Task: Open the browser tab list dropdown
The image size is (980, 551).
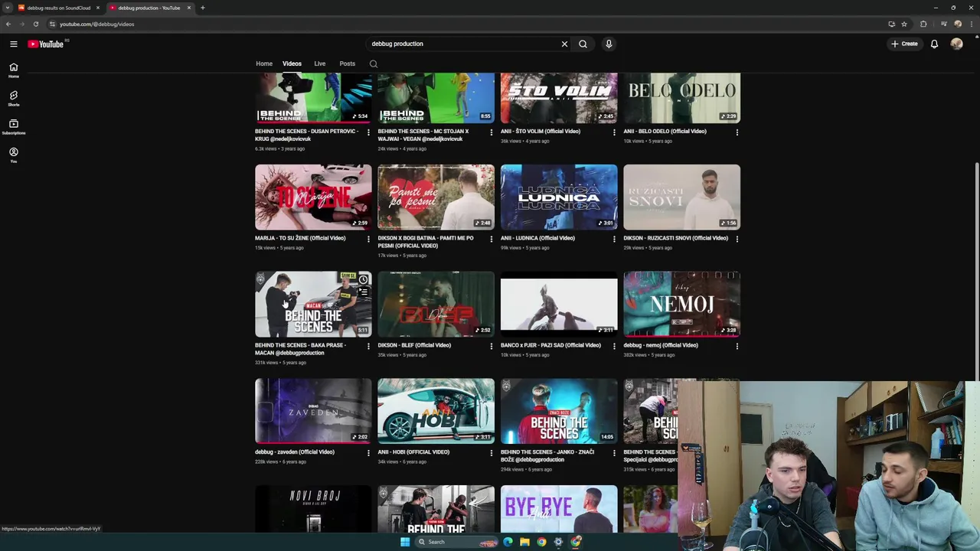Action: pos(8,8)
